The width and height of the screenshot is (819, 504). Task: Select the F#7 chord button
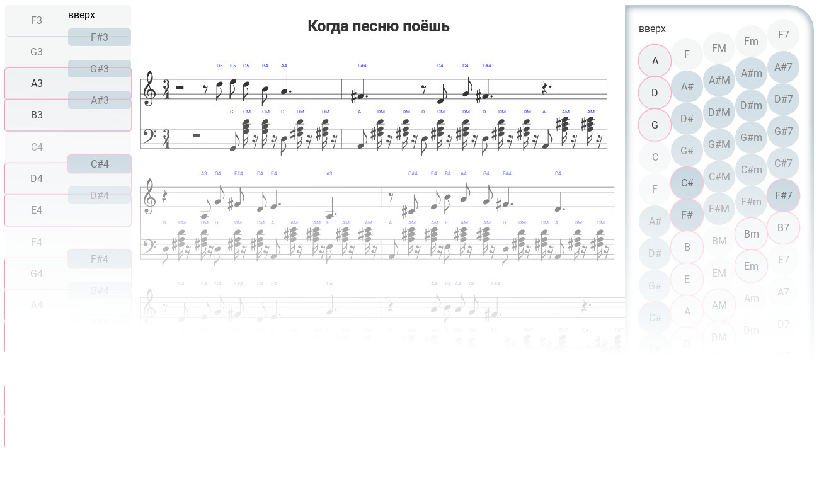click(783, 195)
